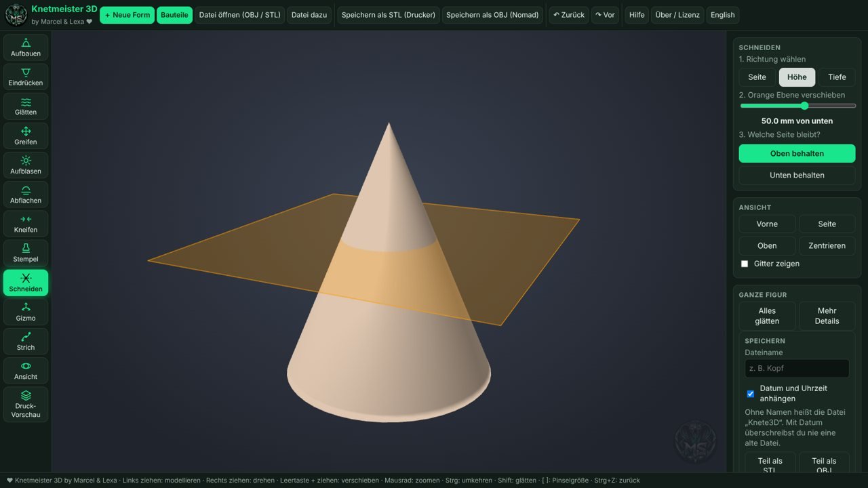The height and width of the screenshot is (488, 868).
Task: Select the Aufblasen inflate tool
Action: point(26,165)
